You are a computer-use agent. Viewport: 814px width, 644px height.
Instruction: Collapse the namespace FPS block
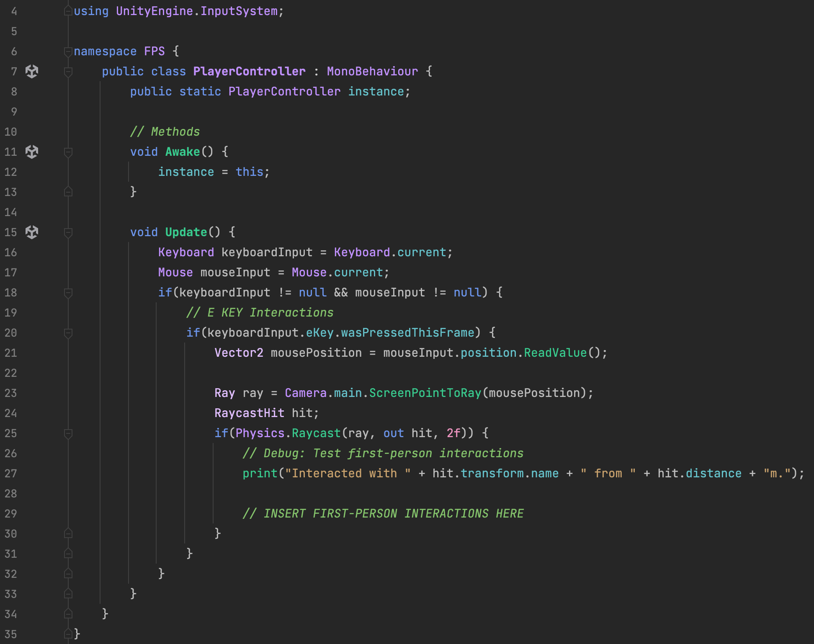click(x=68, y=52)
